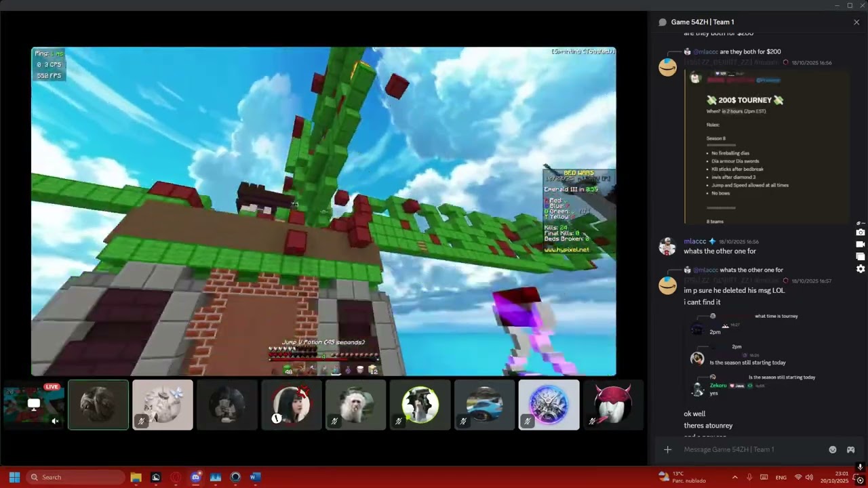868x488 pixels.
Task: Select the girl avatar participant tile
Action: pyautogui.click(x=292, y=405)
